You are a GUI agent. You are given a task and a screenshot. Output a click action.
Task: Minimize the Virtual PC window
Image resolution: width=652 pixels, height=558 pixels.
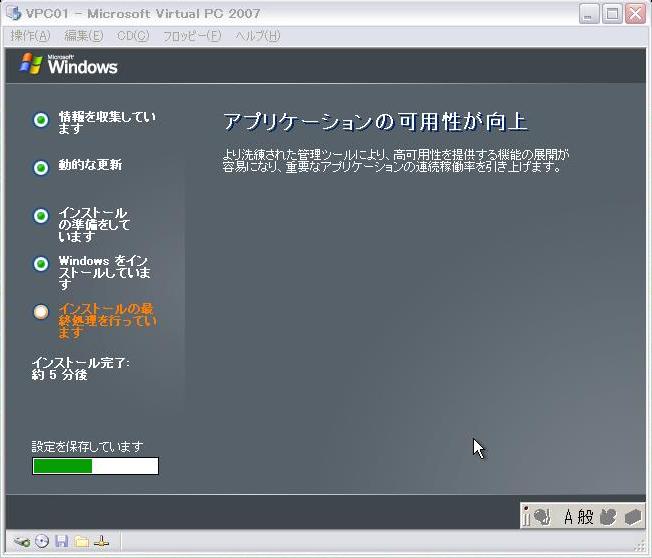pyautogui.click(x=588, y=14)
